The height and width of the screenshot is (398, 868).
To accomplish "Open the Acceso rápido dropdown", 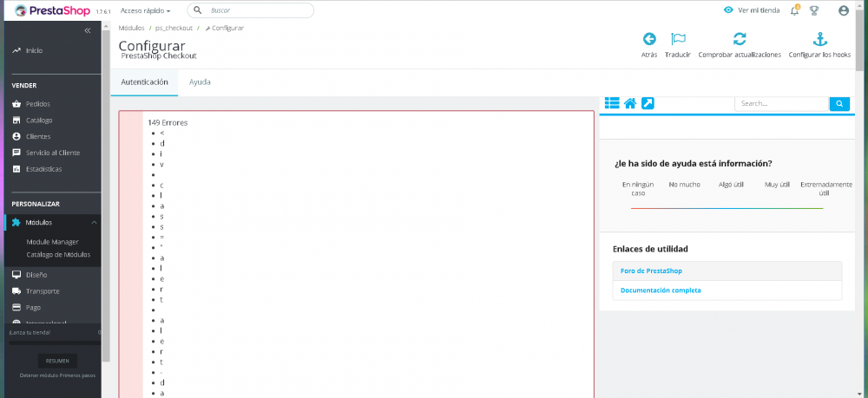I will coord(146,10).
